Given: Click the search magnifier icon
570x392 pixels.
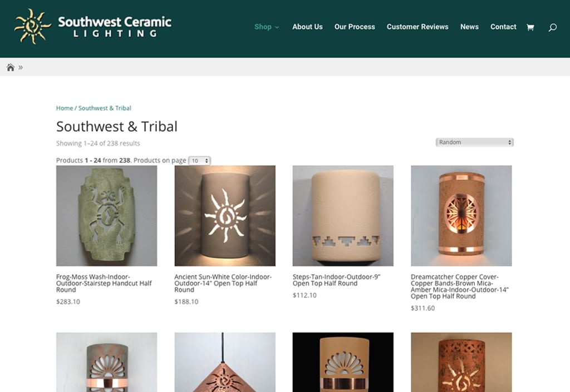Looking at the screenshot, I should pos(553,27).
